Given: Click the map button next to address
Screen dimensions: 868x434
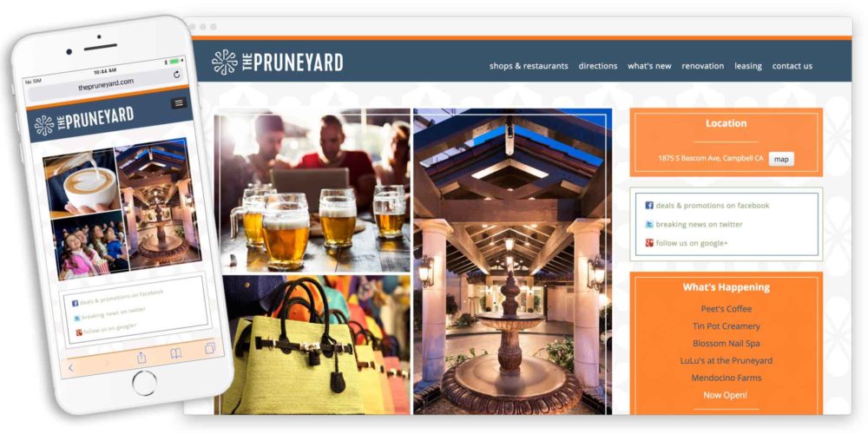Looking at the screenshot, I should tap(781, 159).
